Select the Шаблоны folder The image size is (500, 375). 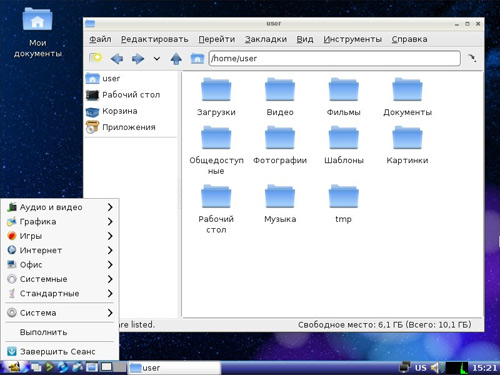pos(343,145)
